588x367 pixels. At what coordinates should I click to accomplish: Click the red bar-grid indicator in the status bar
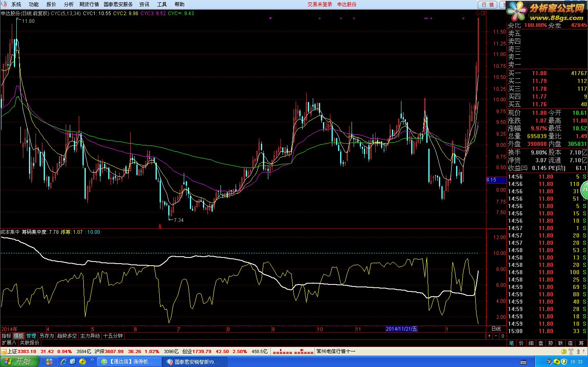293,351
